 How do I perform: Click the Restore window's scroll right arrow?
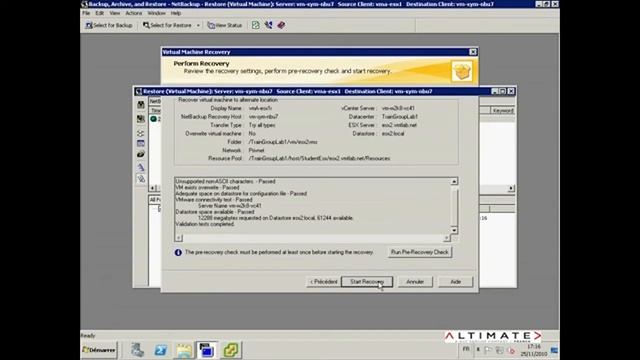coord(511,188)
